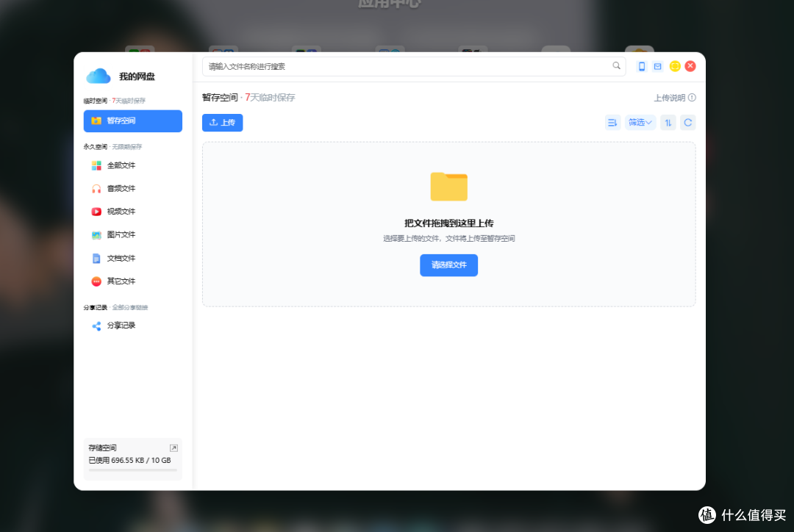Click the 请选择文件 button
Image resolution: width=794 pixels, height=532 pixels.
pos(448,265)
